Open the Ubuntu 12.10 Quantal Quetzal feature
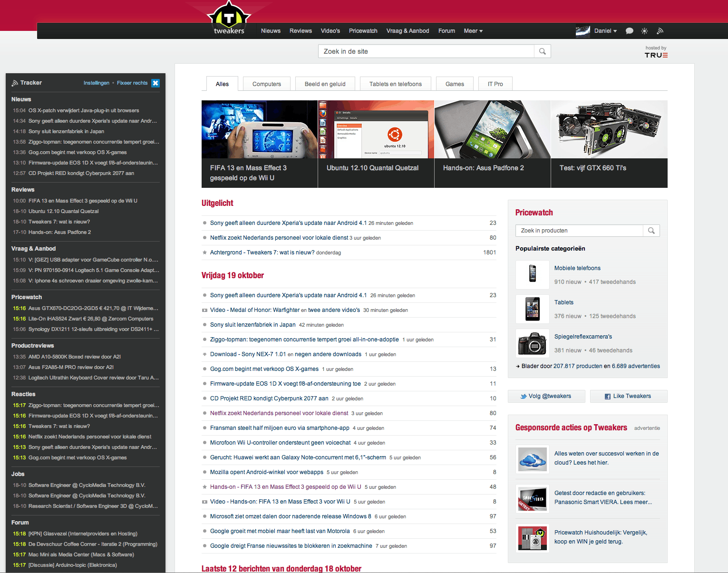Screen dimensions: 728x573 [x=376, y=144]
